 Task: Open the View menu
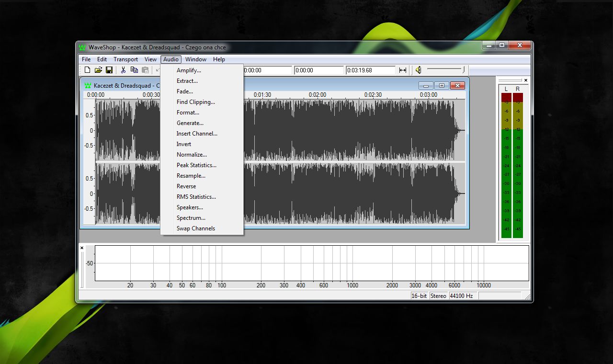click(151, 59)
